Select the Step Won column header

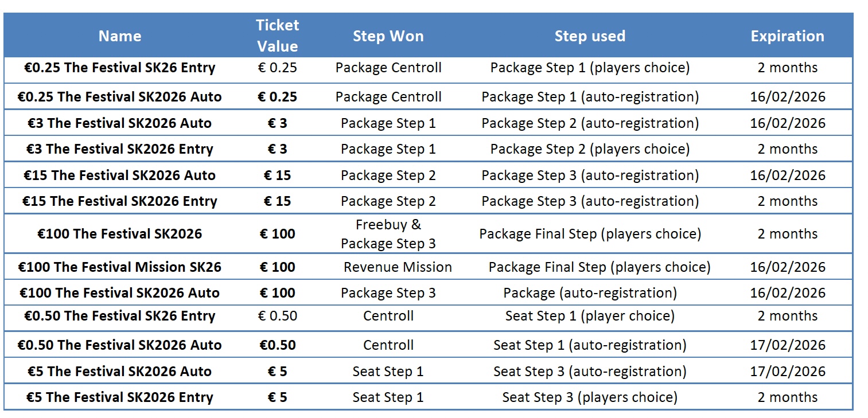click(388, 36)
